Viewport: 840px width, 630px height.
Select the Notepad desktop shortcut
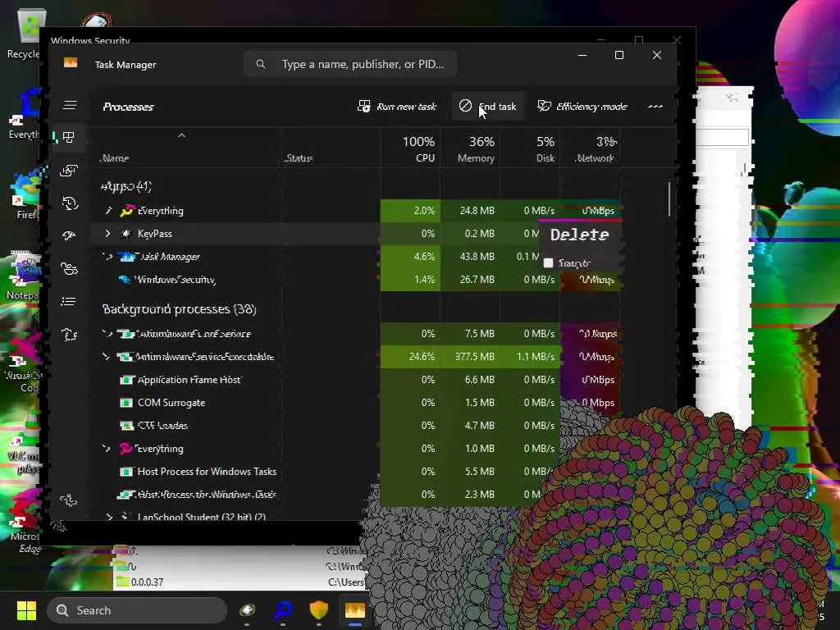point(24,276)
